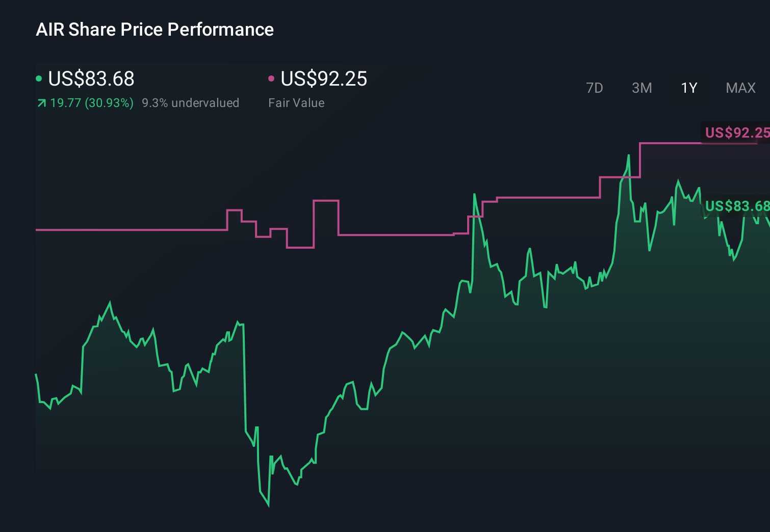This screenshot has height=532, width=770.
Task: Select the pink Fair Value legend dot
Action: point(272,79)
